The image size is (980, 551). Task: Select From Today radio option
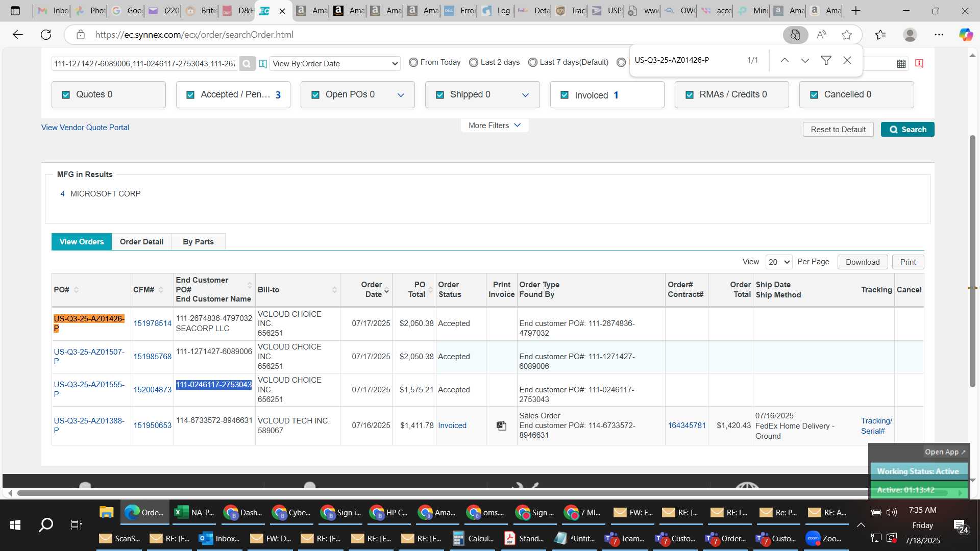tap(413, 62)
